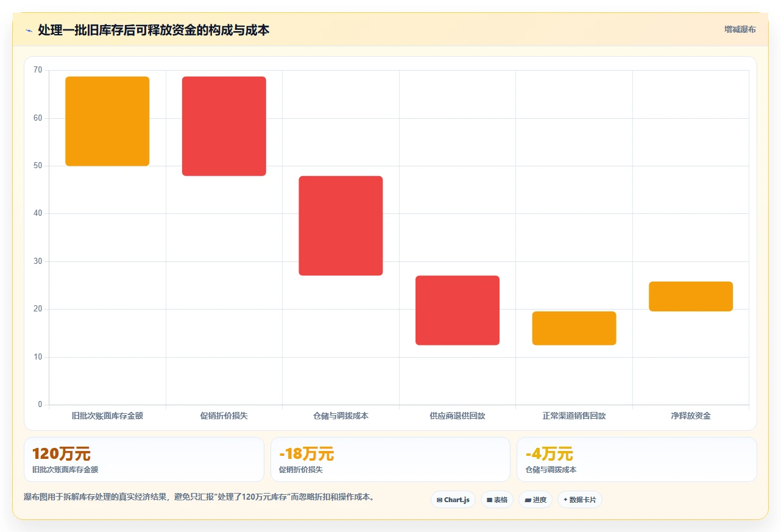Click the orange 净释放资金 bar
781x532 pixels.
tap(691, 296)
